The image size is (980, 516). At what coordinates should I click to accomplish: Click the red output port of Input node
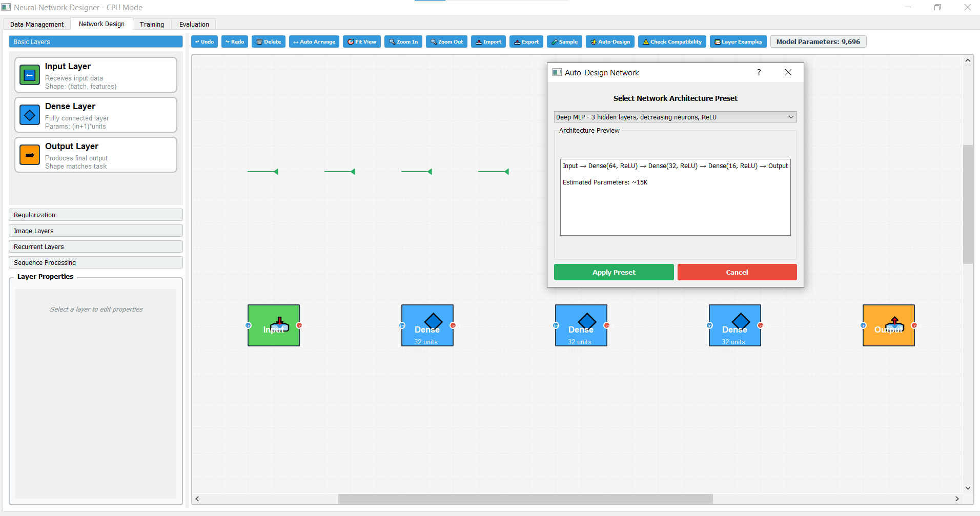coord(299,325)
